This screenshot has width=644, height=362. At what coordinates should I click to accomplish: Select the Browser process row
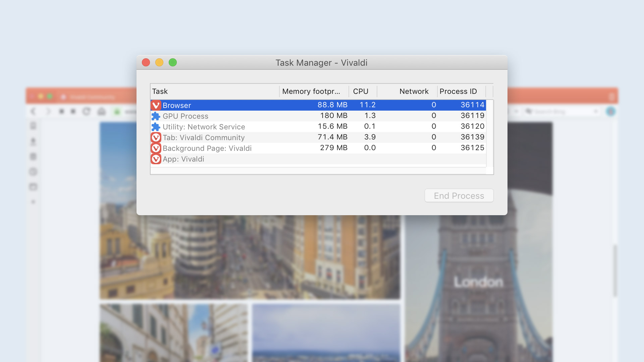coord(318,105)
